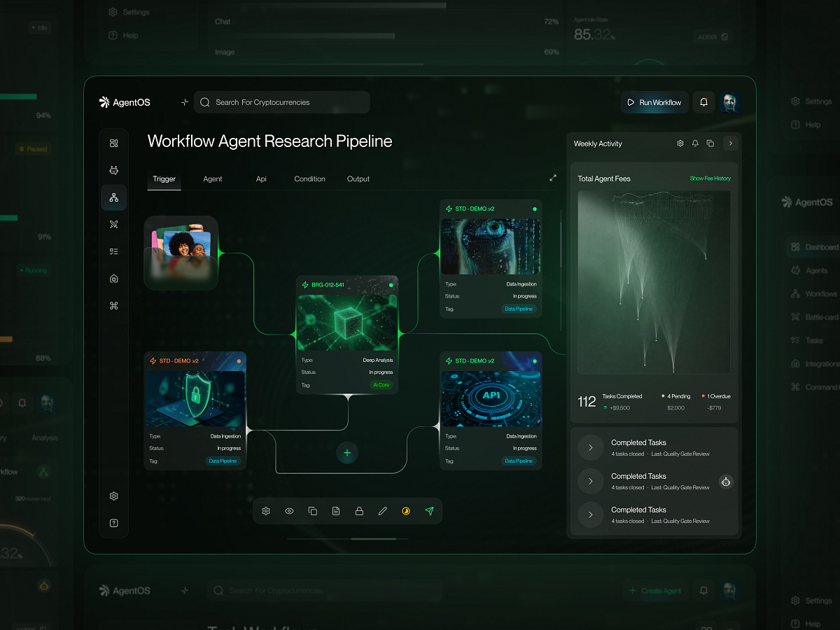840x630 pixels.
Task: Click the green plus node on the canvas
Action: tap(347, 453)
